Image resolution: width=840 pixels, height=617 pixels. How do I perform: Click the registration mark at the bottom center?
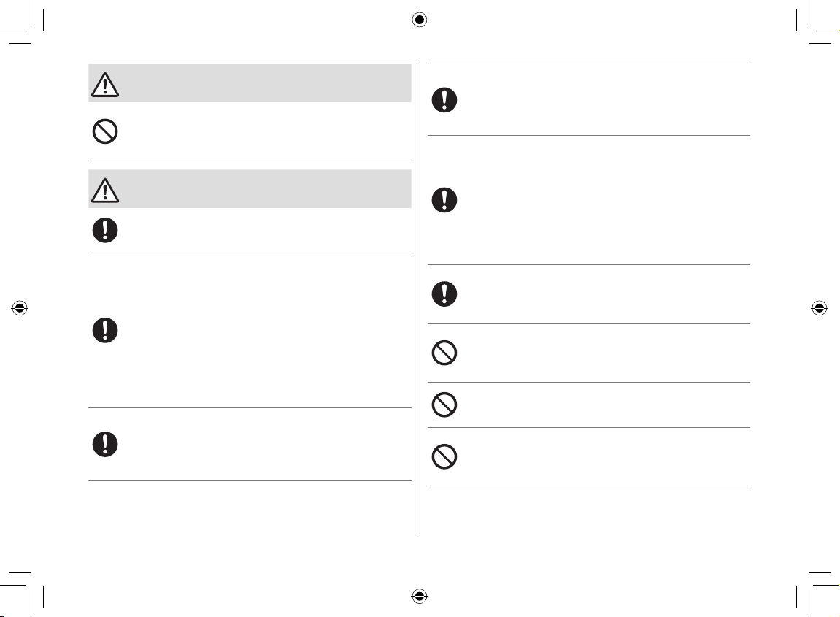click(418, 596)
